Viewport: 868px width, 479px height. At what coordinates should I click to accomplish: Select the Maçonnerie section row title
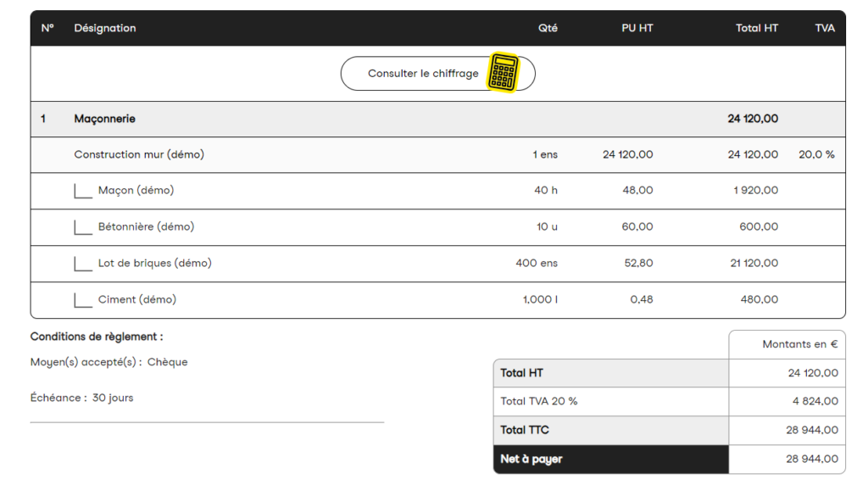click(105, 119)
